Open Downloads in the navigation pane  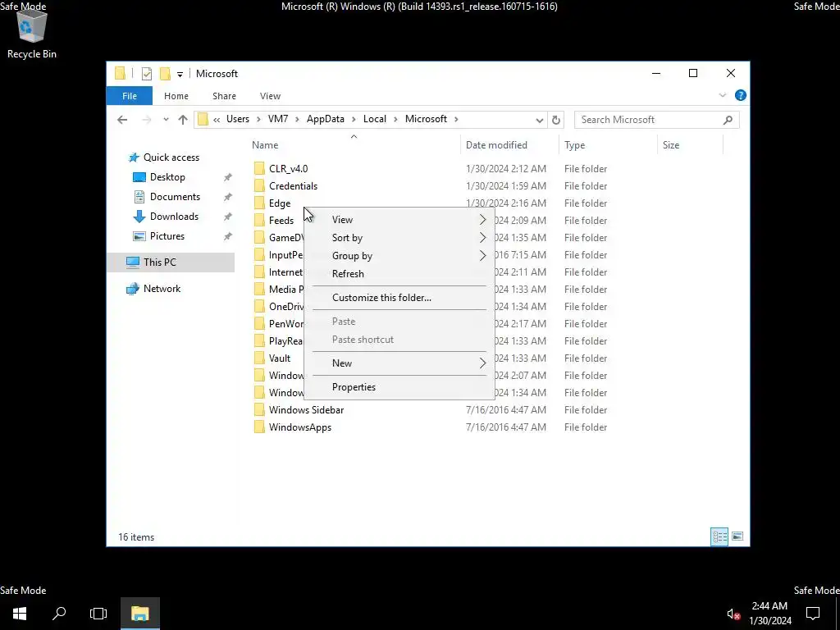[x=174, y=217]
